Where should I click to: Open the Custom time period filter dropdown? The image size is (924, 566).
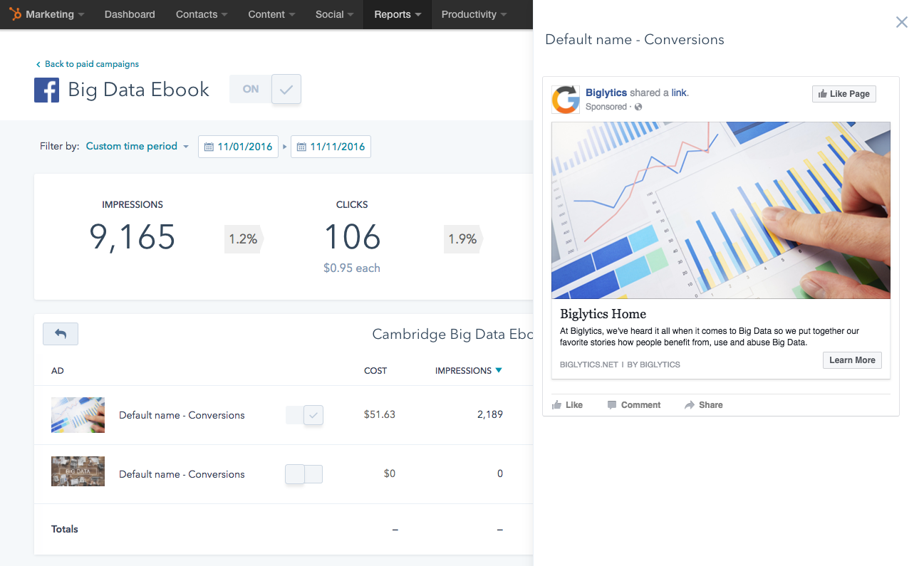pos(137,146)
